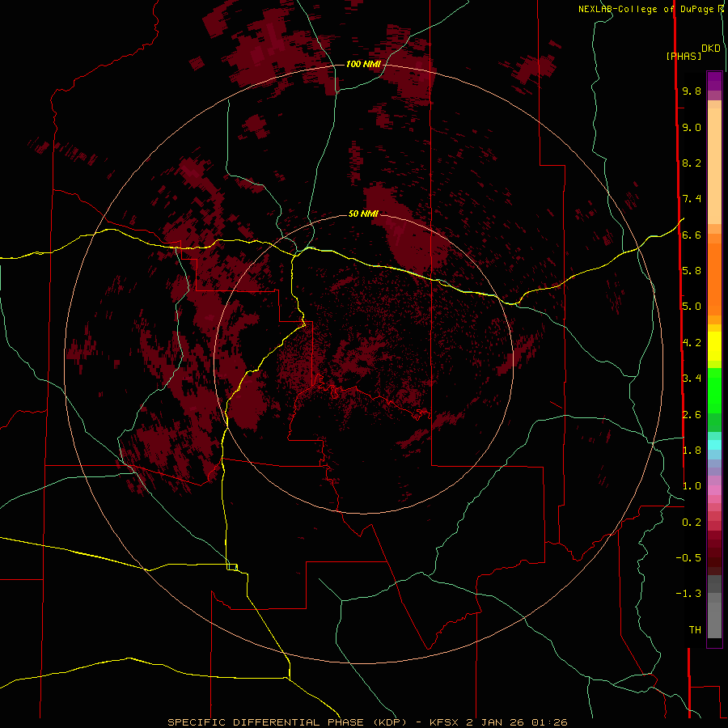728x728 pixels.
Task: Click the 8.2 scale value
Action: pyautogui.click(x=692, y=163)
